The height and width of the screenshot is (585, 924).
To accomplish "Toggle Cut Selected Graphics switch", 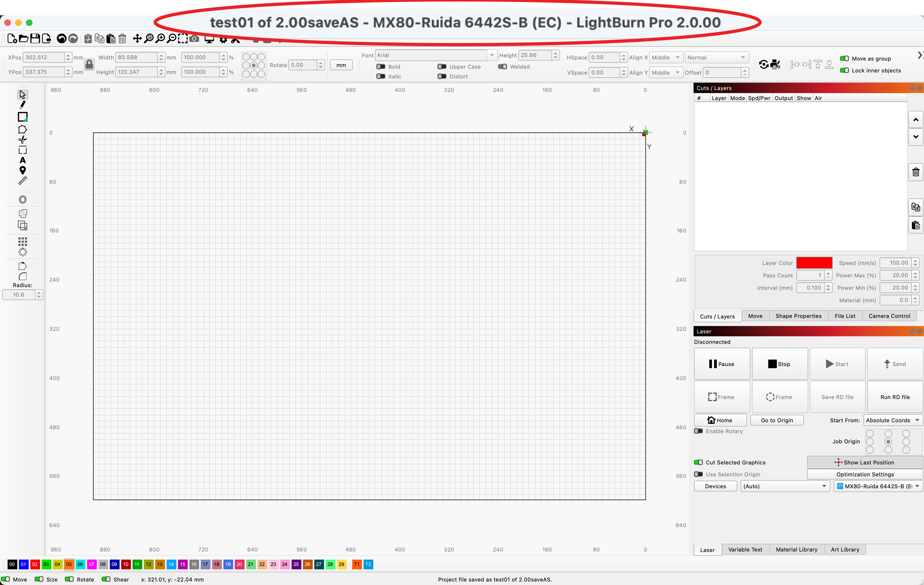I will tap(698, 463).
